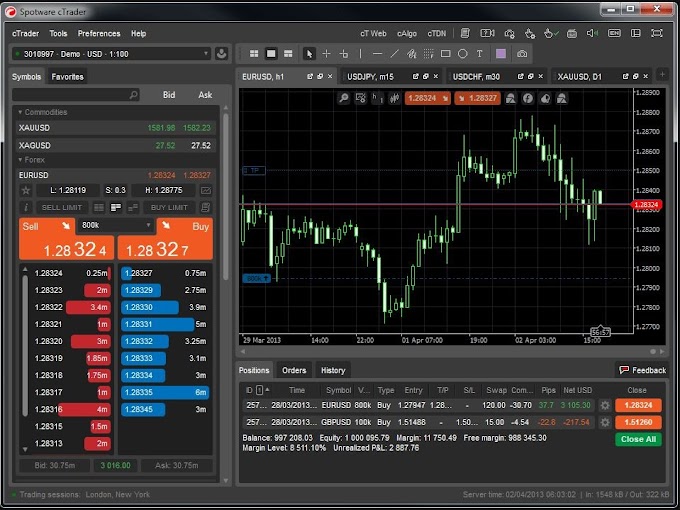This screenshot has height=510, width=680.
Task: Click the XAUUSD symbol row
Action: coord(115,128)
